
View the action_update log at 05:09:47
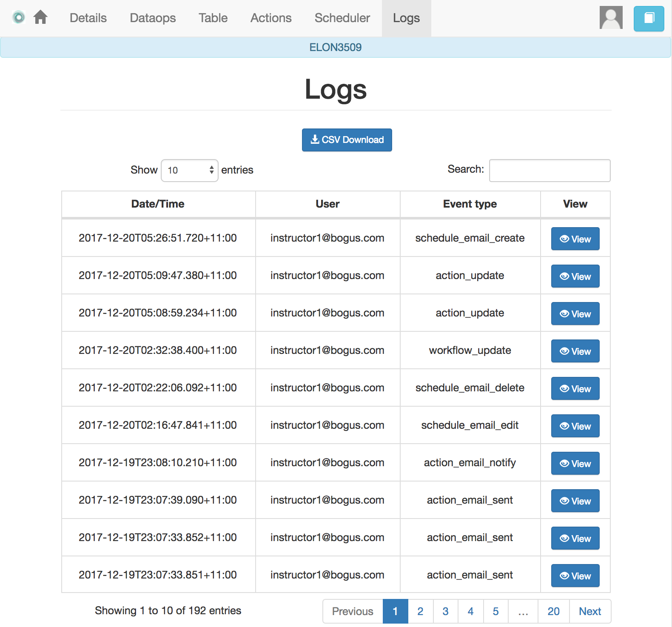point(575,276)
